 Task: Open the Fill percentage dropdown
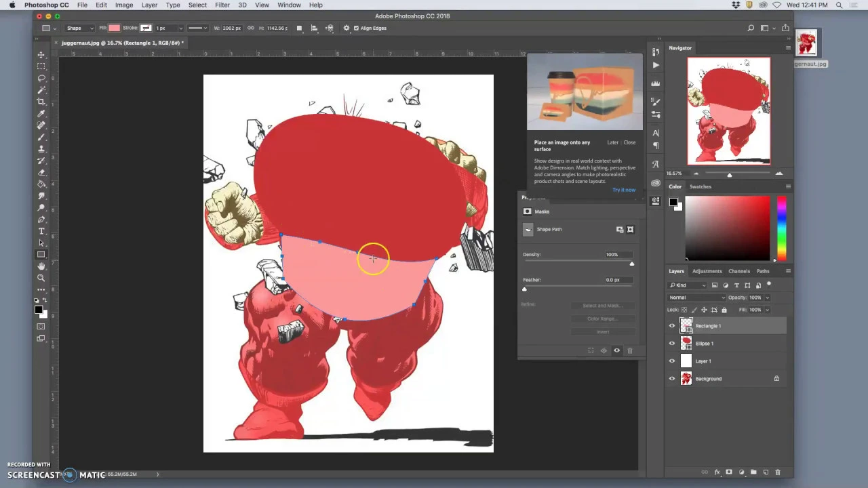pyautogui.click(x=767, y=310)
